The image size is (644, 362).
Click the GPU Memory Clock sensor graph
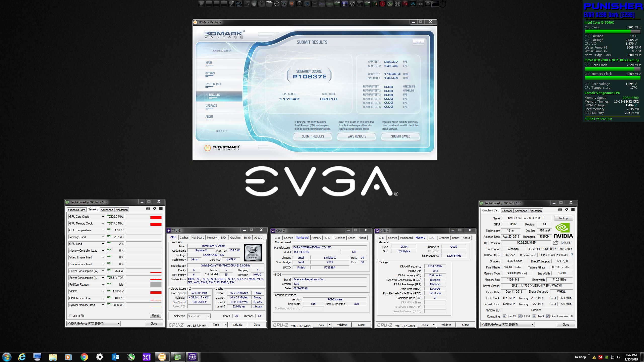tap(144, 223)
